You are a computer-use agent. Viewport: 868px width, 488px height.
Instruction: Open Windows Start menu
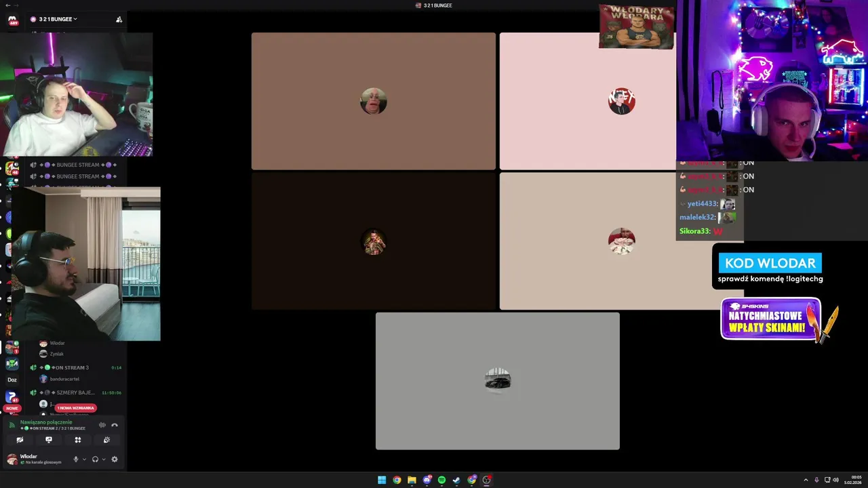[382, 480]
